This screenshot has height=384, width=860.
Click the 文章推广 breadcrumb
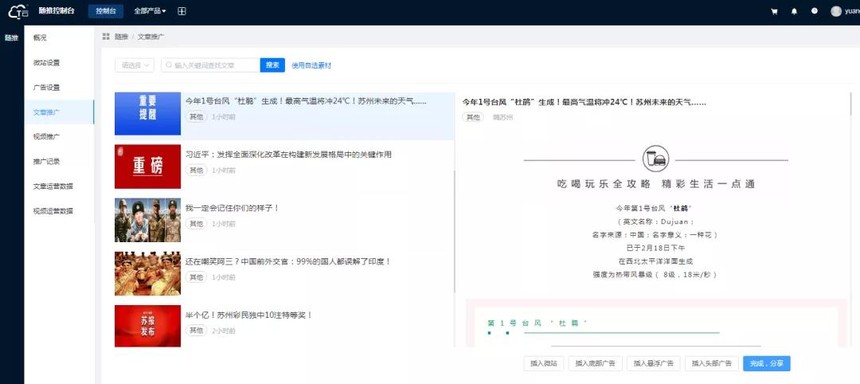[x=151, y=37]
